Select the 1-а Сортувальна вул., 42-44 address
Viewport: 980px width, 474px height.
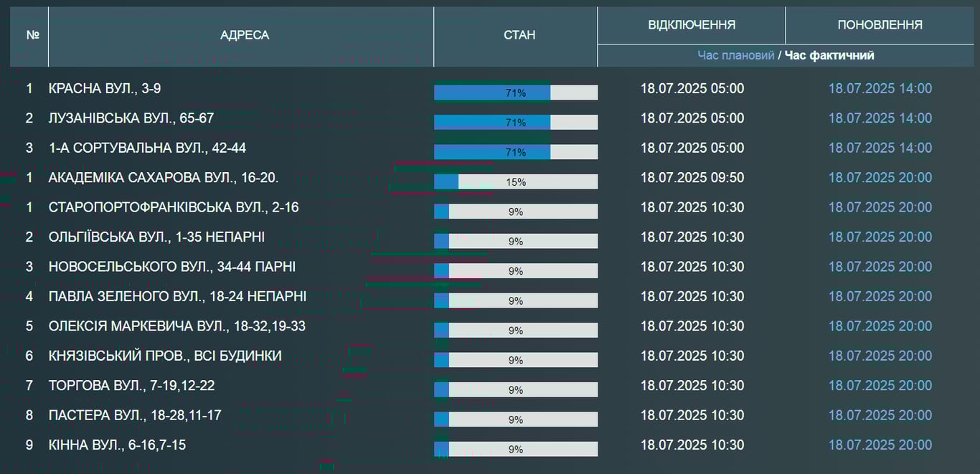pos(147,148)
